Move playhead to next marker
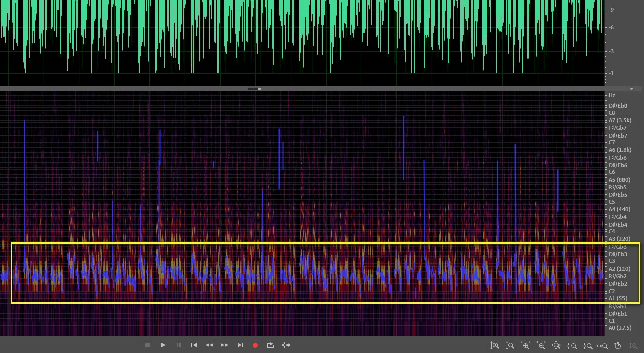The image size is (644, 353). pos(240,345)
